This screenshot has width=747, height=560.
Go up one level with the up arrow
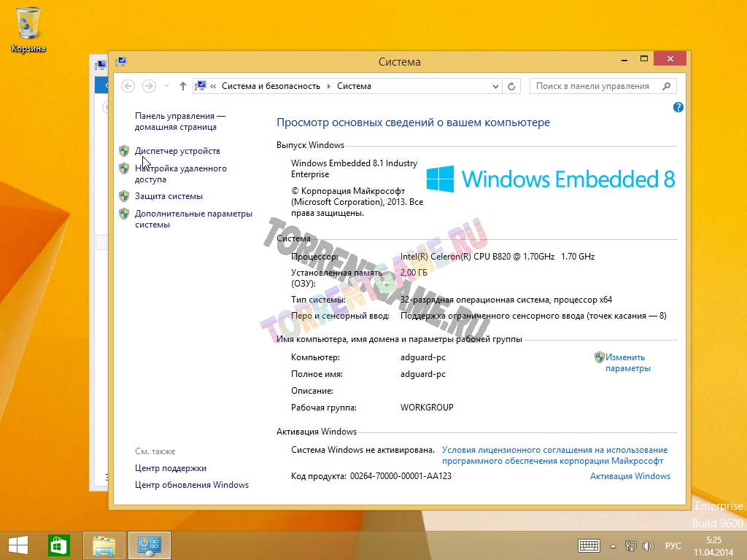click(x=183, y=86)
